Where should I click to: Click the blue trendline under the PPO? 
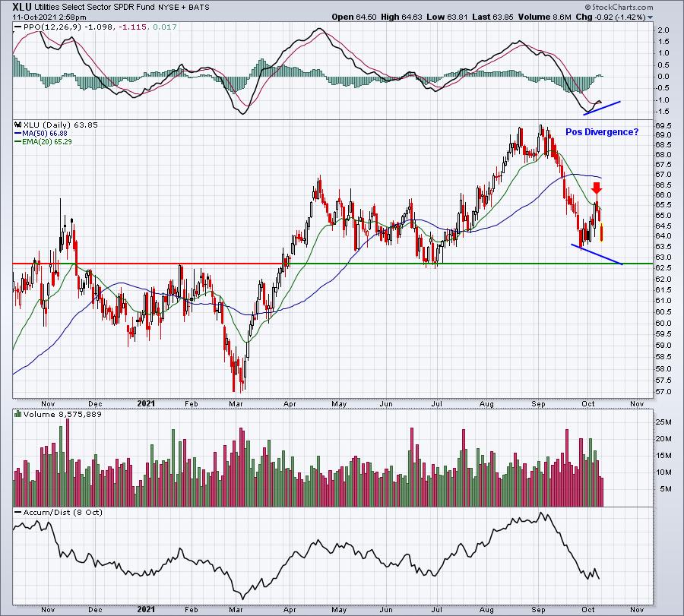coord(602,108)
